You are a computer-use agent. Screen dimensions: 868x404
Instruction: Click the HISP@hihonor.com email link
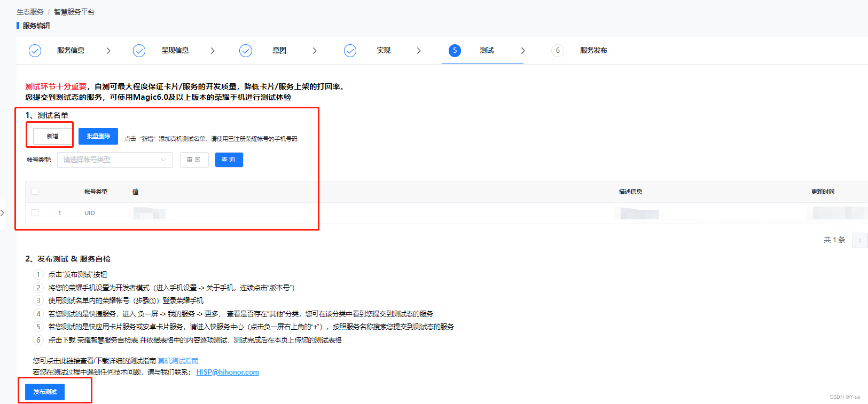coord(228,373)
